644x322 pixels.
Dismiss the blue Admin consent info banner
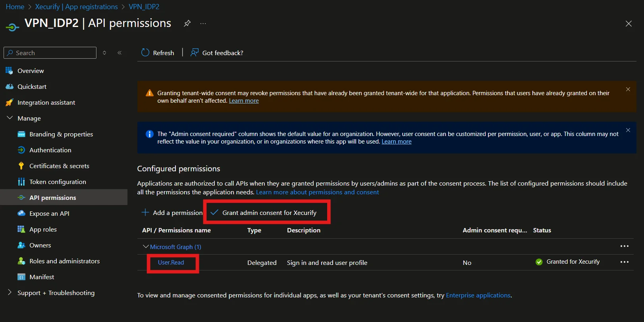pos(628,130)
